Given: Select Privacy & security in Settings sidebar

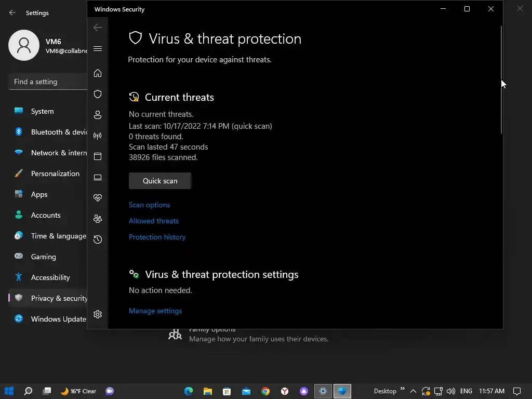Looking at the screenshot, I should tap(47, 298).
